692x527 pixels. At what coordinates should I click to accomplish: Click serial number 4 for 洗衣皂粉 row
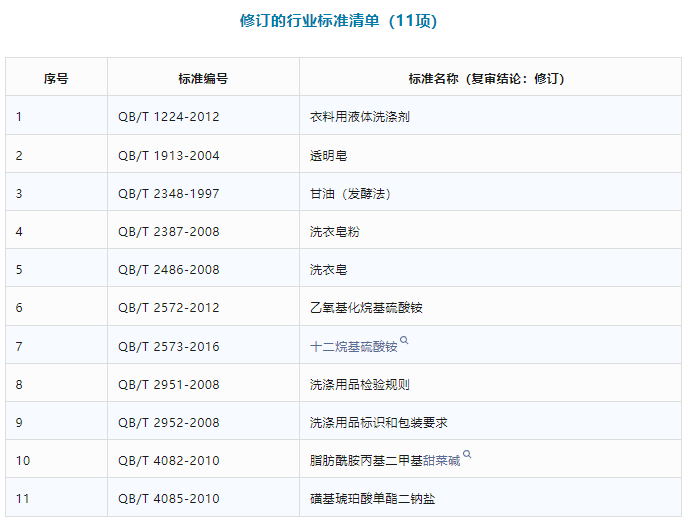(19, 231)
